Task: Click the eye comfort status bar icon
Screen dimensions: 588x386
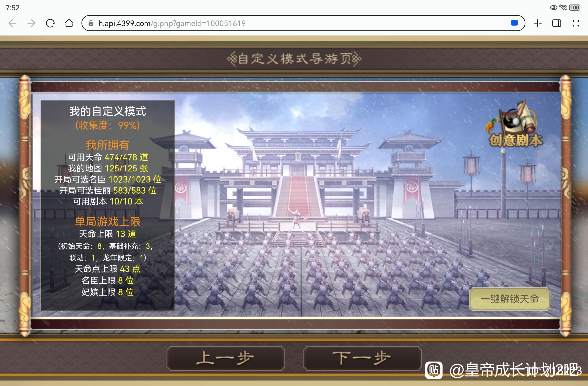Action: (x=553, y=8)
